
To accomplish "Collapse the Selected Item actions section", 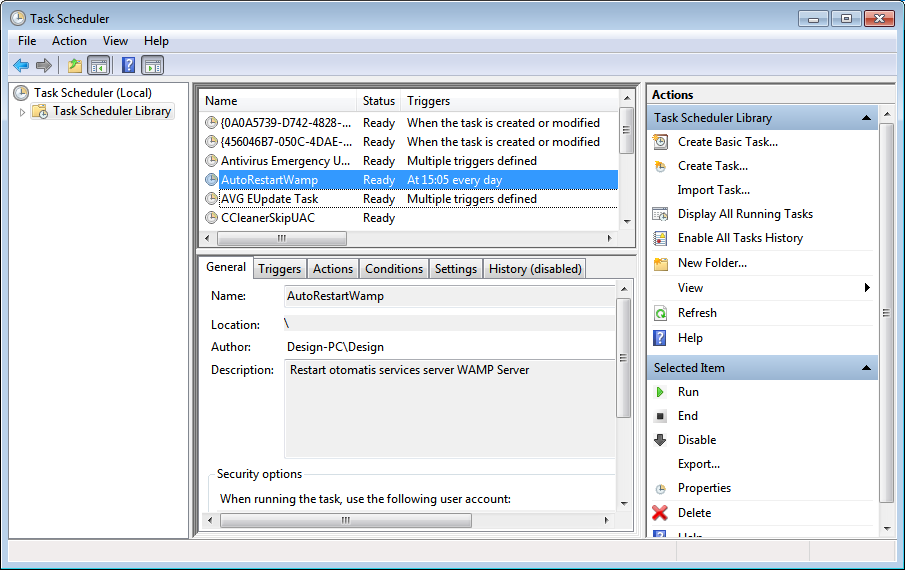I will [x=866, y=368].
